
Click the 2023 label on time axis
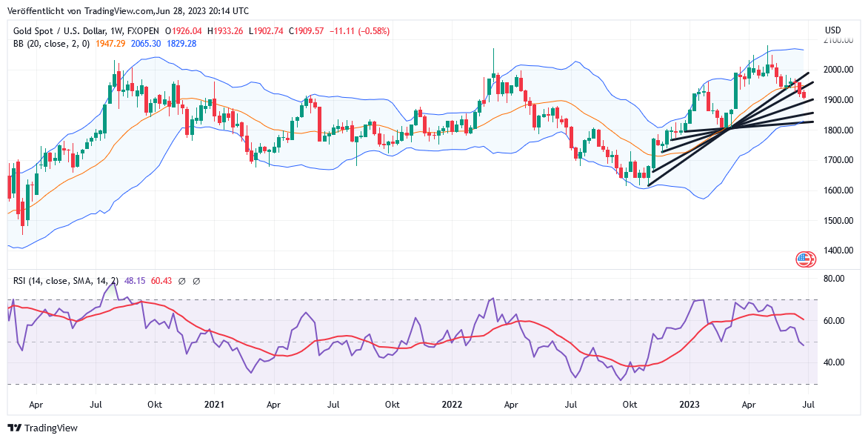690,405
